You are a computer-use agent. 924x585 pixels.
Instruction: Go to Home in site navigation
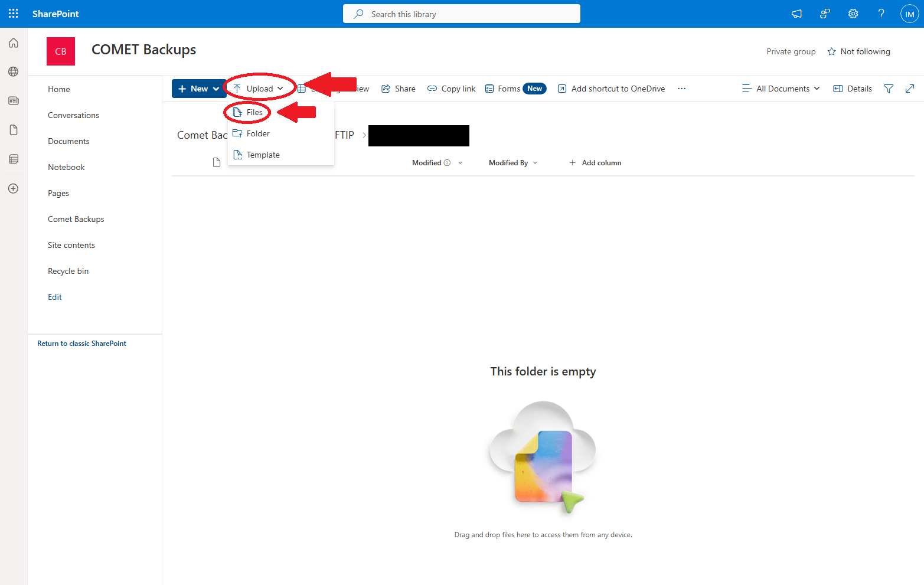[59, 89]
